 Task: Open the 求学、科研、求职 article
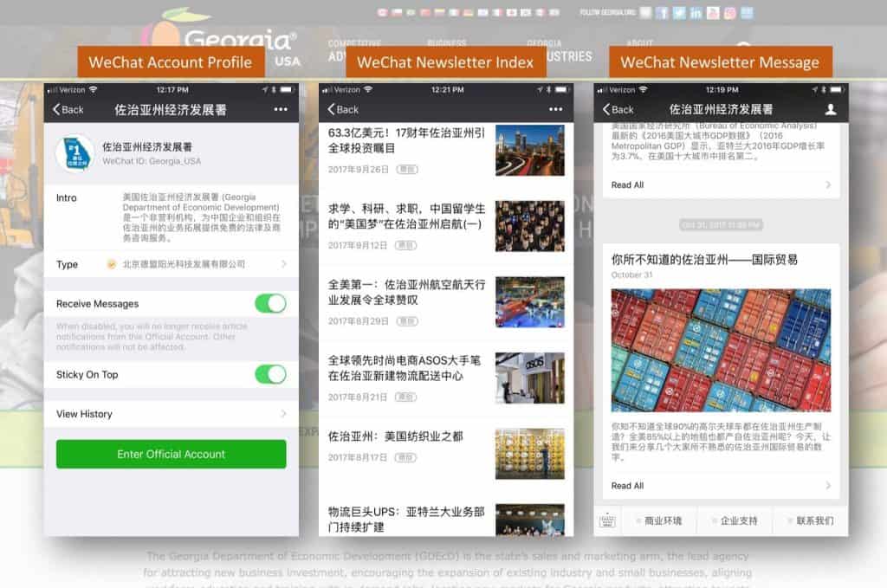[x=407, y=216]
